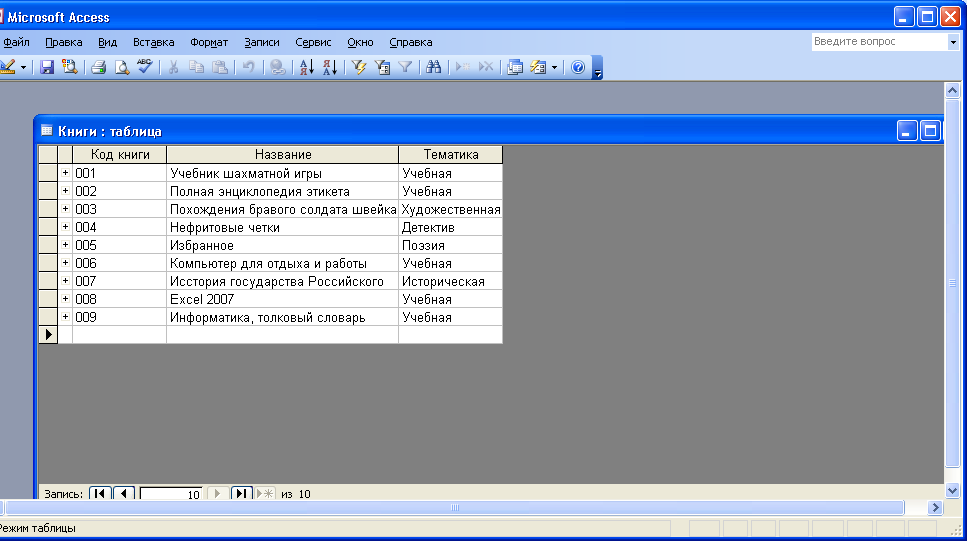Screen dimensions: 967x541
Task: Open Find with the binoculars icon
Action: click(x=434, y=67)
